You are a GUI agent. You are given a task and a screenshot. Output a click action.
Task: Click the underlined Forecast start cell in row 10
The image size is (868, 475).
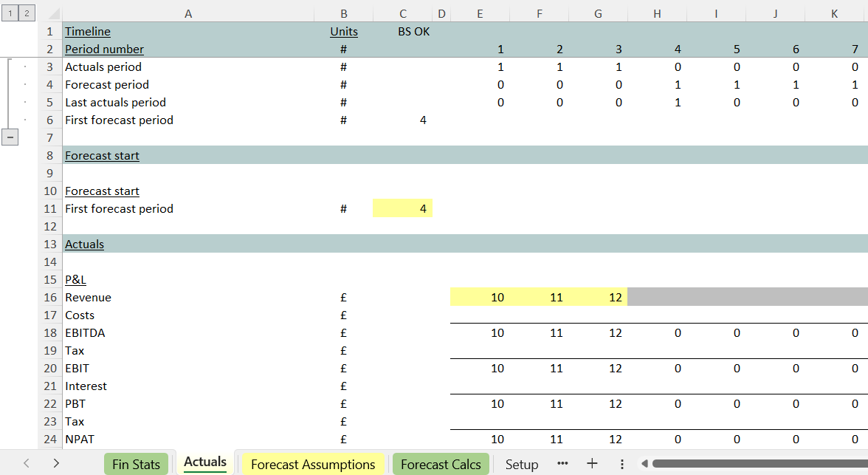[x=102, y=191]
